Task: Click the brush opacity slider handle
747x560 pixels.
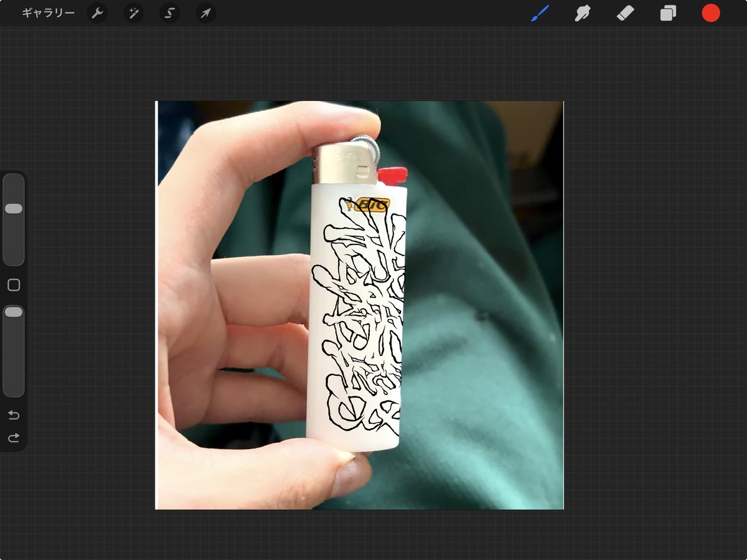Action: pyautogui.click(x=14, y=312)
